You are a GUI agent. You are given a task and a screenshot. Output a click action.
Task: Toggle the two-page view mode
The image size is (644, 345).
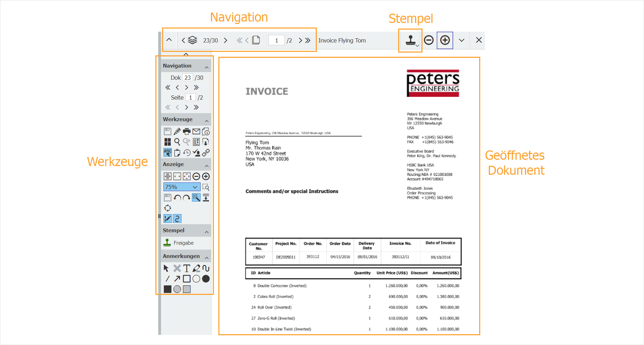[177, 218]
